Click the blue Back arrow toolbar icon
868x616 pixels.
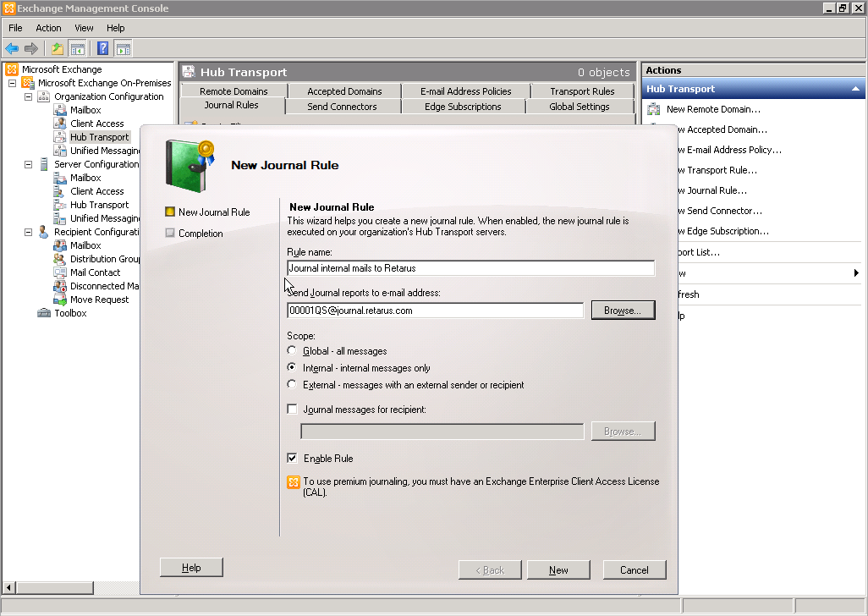pos(12,49)
